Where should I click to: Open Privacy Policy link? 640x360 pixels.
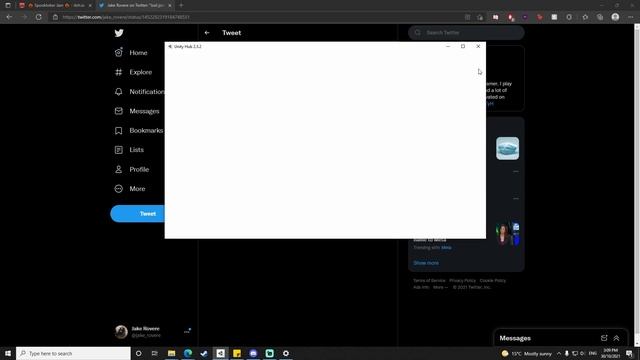click(x=462, y=280)
